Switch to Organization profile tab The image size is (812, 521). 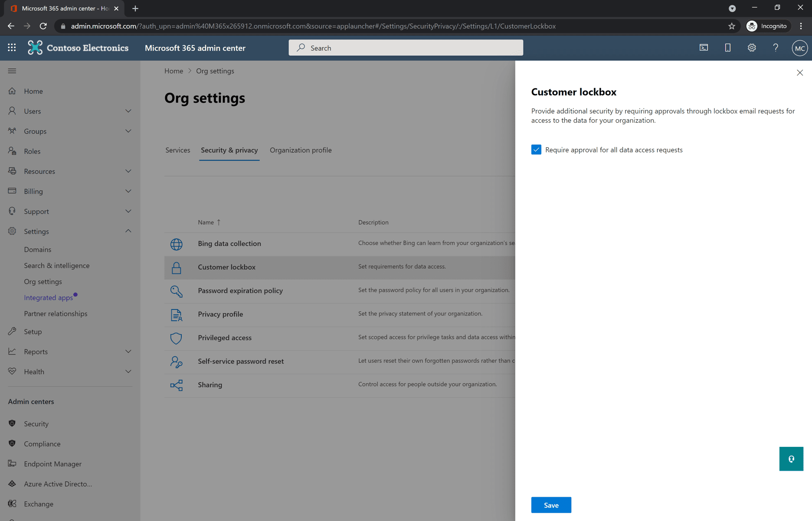tap(300, 150)
